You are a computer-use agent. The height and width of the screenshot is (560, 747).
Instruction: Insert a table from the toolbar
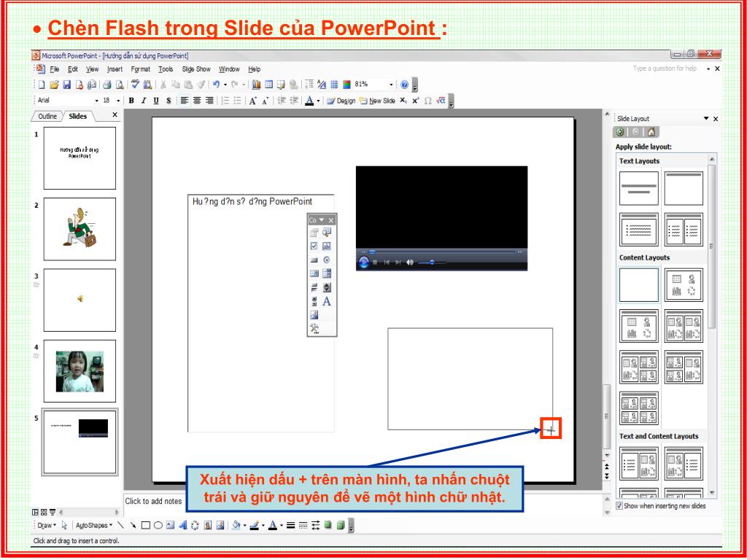[x=268, y=85]
